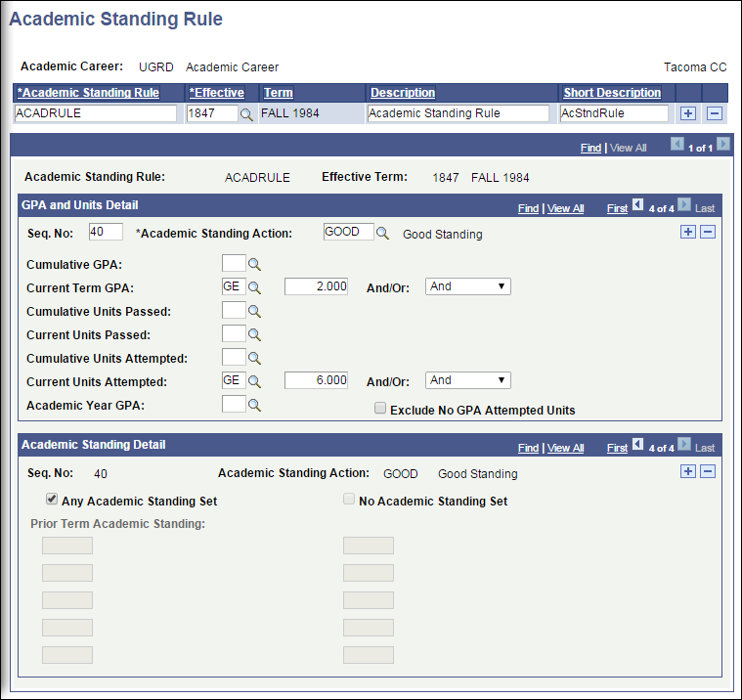The height and width of the screenshot is (700, 742).
Task: Uncheck Any Academic Standing Set
Action: pos(52,499)
